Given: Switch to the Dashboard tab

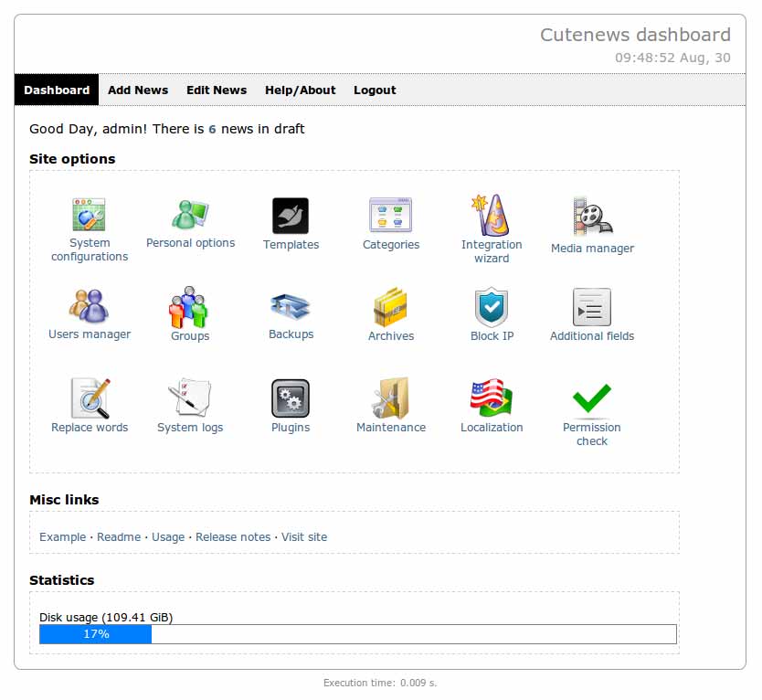Looking at the screenshot, I should click(57, 90).
